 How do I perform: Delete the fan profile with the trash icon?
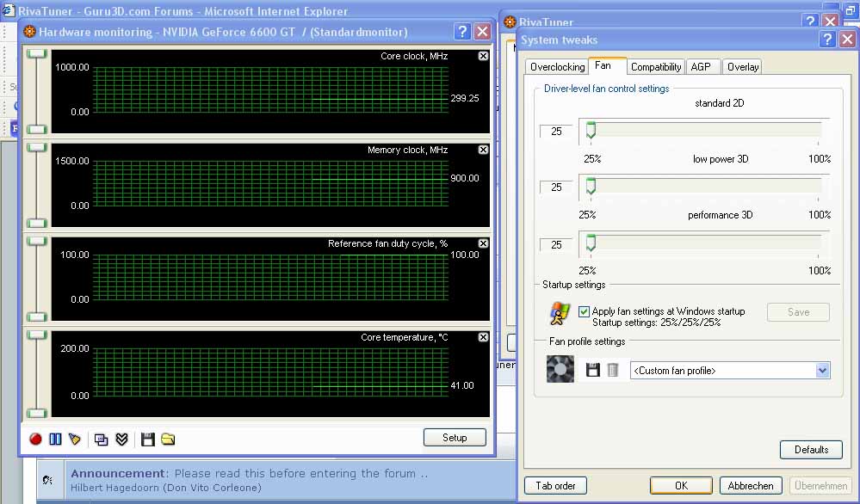pos(613,370)
